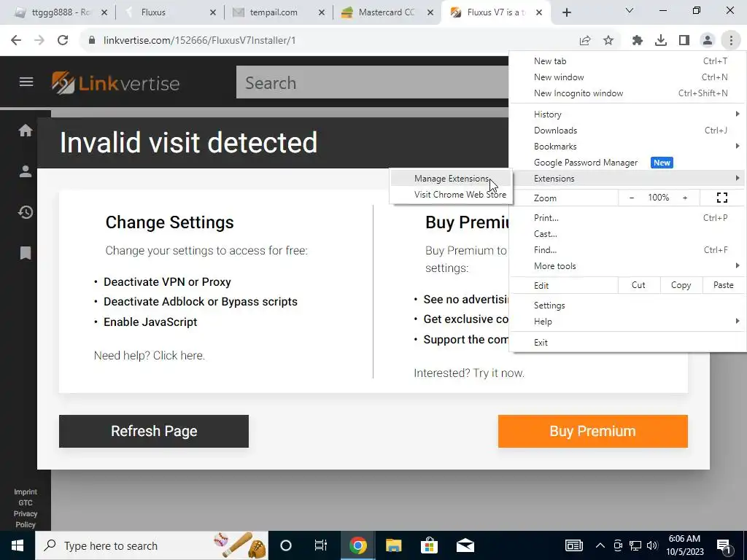Open File Explorer from taskbar
This screenshot has height=560, width=747.
(393, 545)
